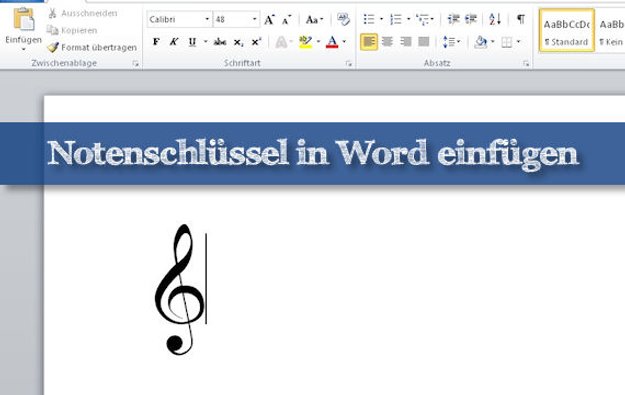Viewport: 625px width, 395px height.
Task: Open highlight color dropdown arrow
Action: coord(318,41)
